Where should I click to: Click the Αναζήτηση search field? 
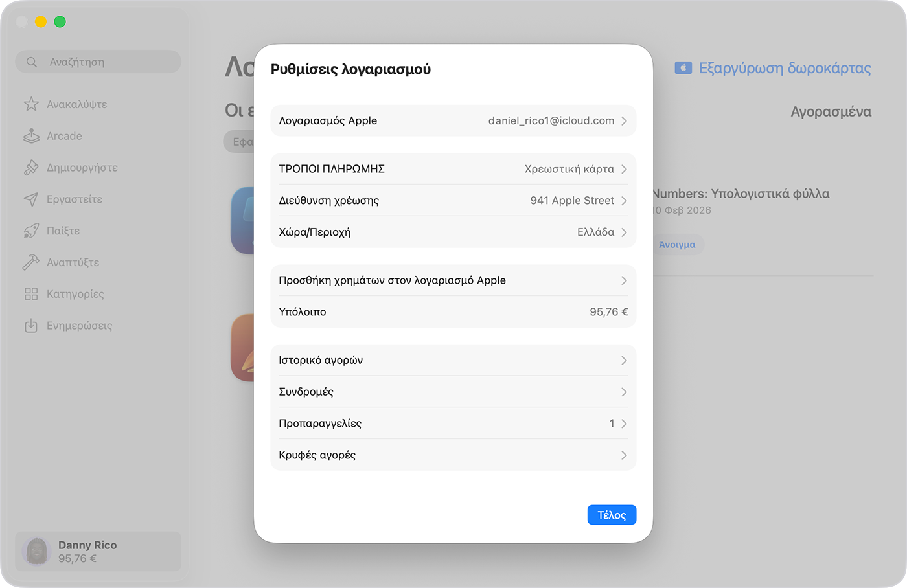tap(98, 62)
